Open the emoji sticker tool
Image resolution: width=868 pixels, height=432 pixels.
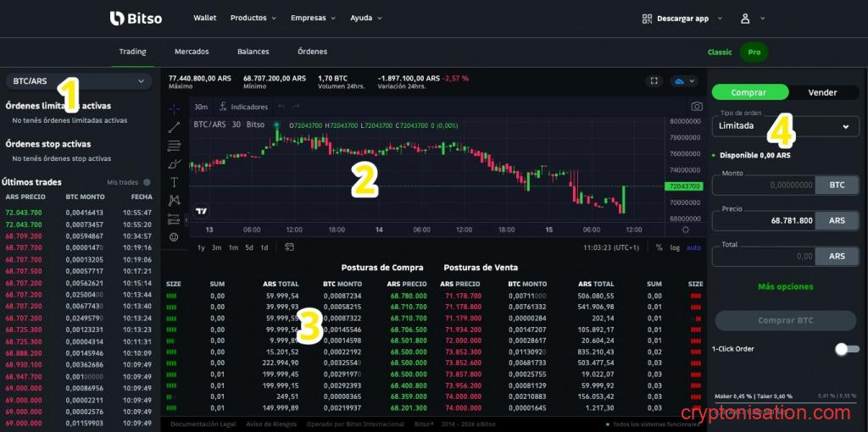tap(174, 237)
